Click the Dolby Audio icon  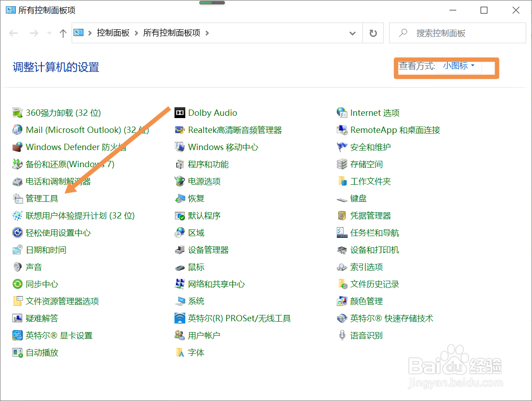tap(180, 113)
